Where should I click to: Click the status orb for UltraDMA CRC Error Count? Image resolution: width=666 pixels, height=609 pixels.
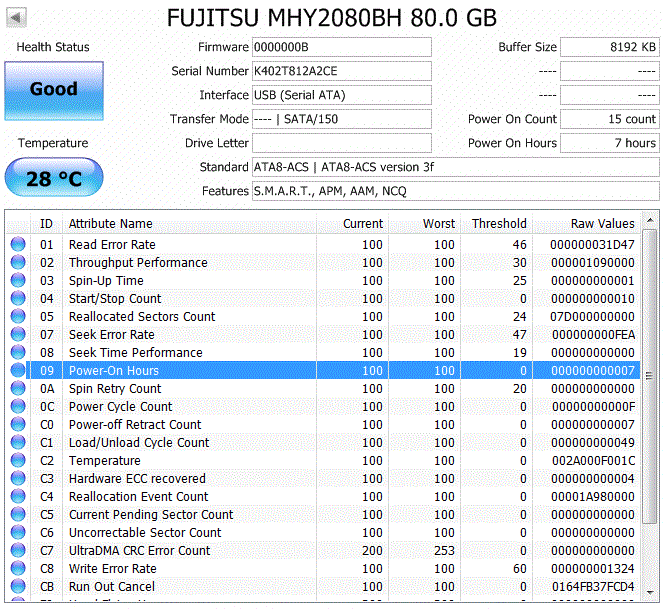(x=18, y=550)
